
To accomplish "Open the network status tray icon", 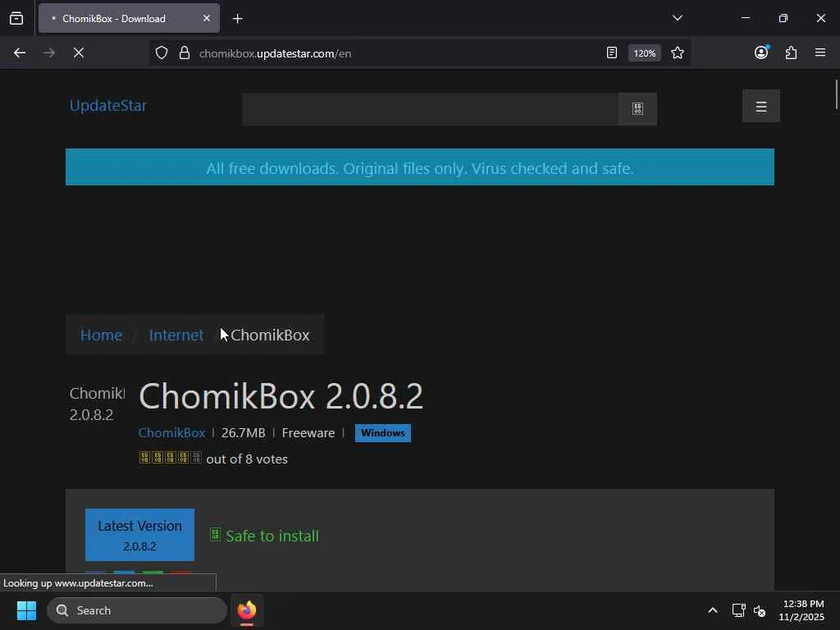I will click(738, 610).
